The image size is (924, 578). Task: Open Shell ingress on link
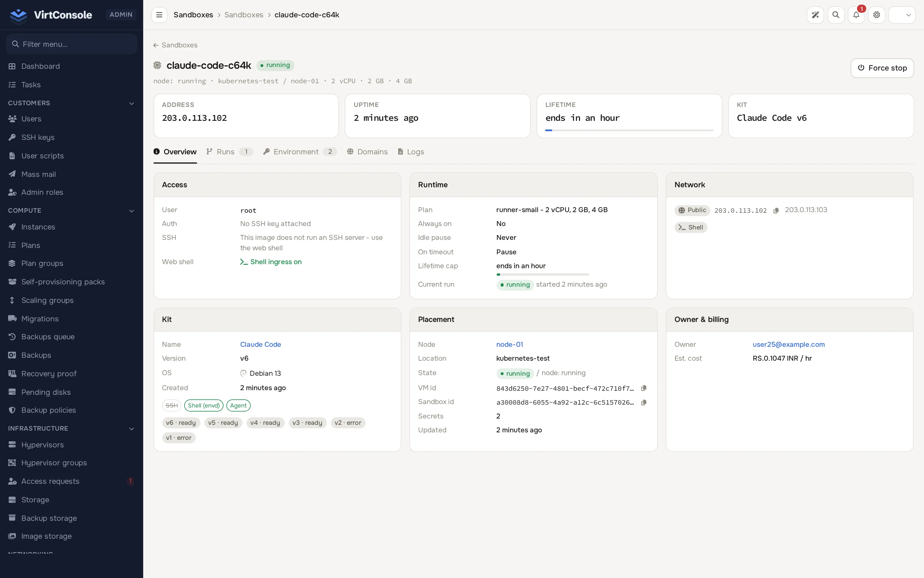click(x=271, y=262)
